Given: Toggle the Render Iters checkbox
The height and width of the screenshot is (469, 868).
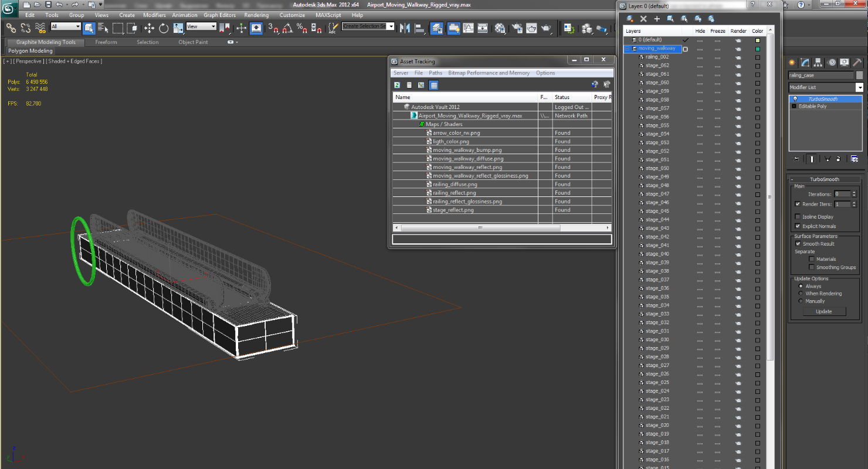Looking at the screenshot, I should [798, 204].
